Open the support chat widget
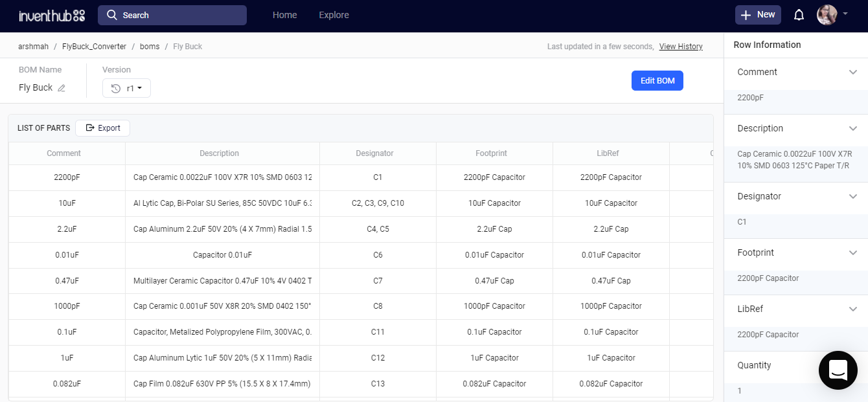Screen dimensions: 868x402 point(838,370)
